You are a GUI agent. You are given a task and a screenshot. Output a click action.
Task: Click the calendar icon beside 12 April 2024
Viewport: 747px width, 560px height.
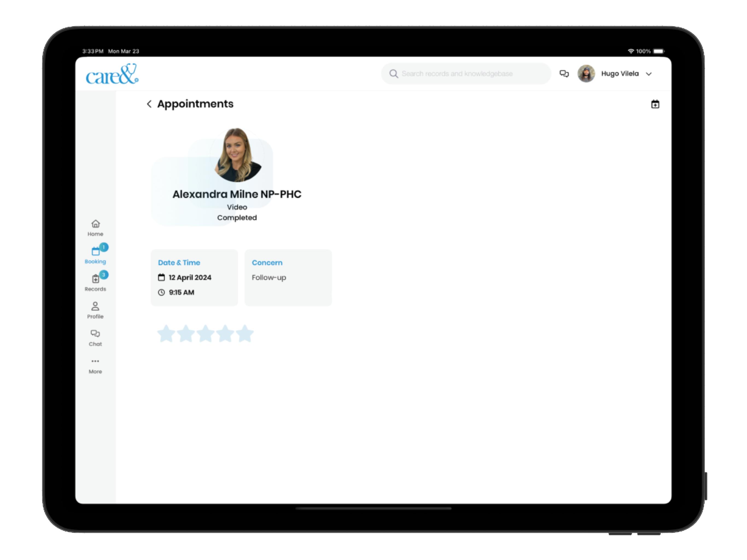161,277
